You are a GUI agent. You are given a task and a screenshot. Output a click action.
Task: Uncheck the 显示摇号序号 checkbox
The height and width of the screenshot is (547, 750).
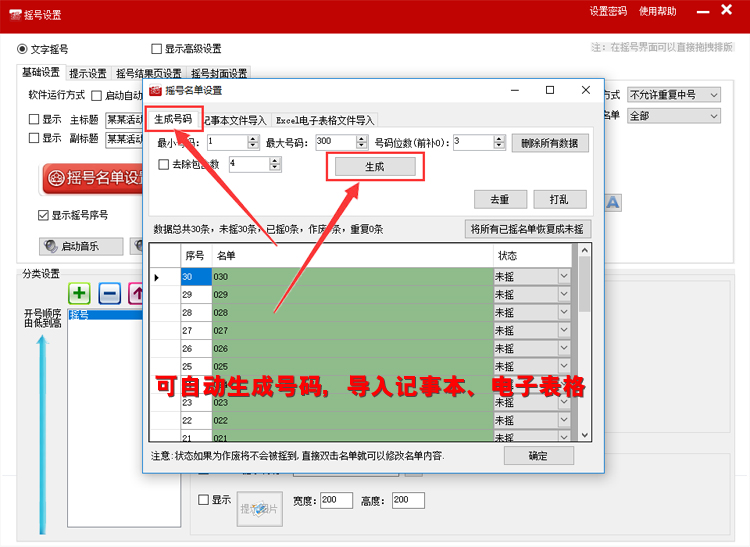click(43, 215)
